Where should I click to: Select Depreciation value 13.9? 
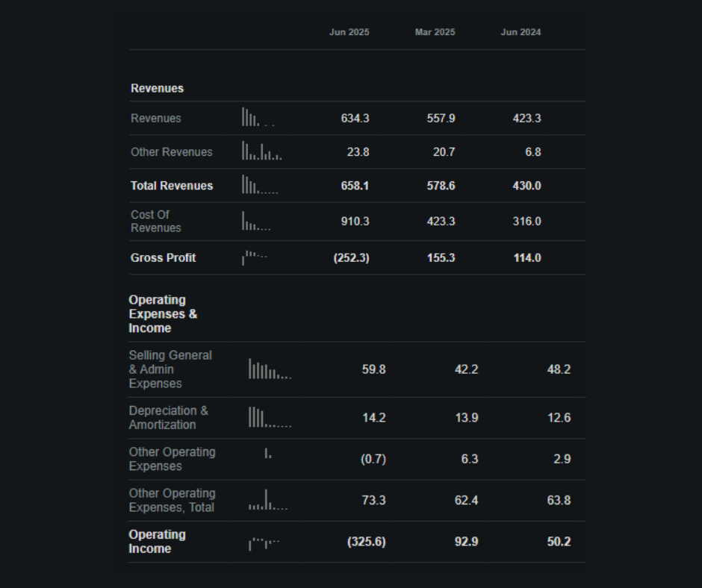[x=467, y=418]
